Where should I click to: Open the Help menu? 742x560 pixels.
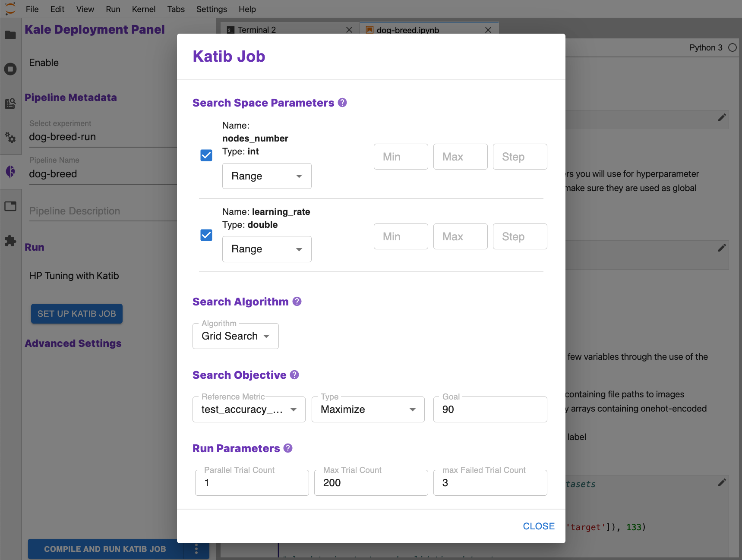click(247, 9)
